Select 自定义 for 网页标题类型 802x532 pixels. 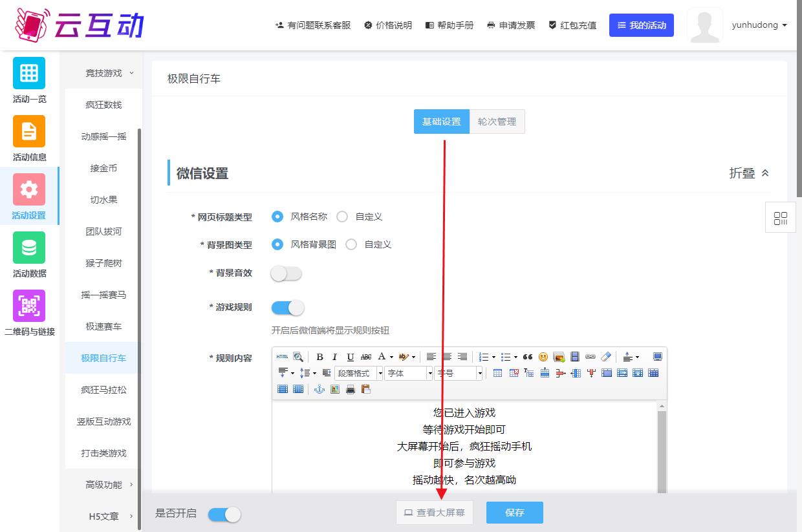tap(343, 217)
